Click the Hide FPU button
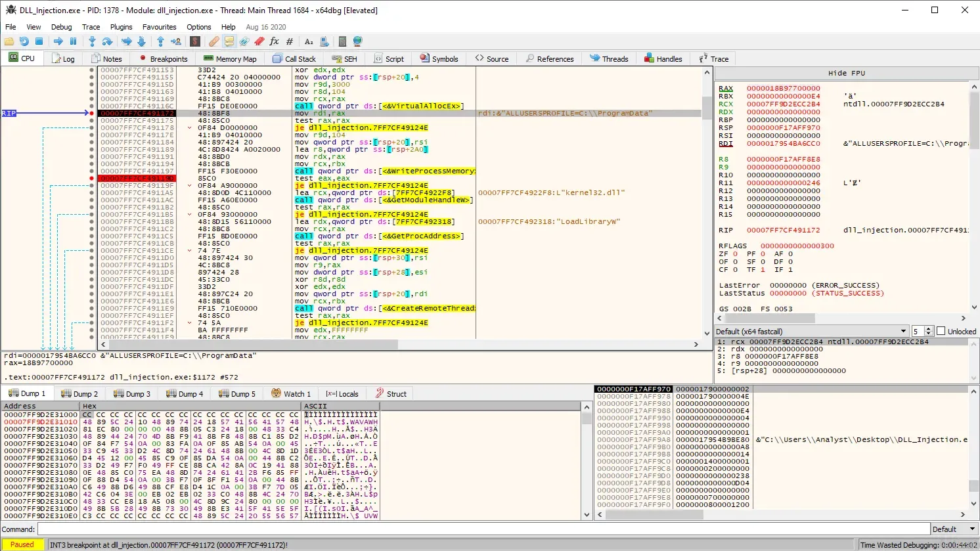Screen dimensions: 980x551 coord(846,73)
